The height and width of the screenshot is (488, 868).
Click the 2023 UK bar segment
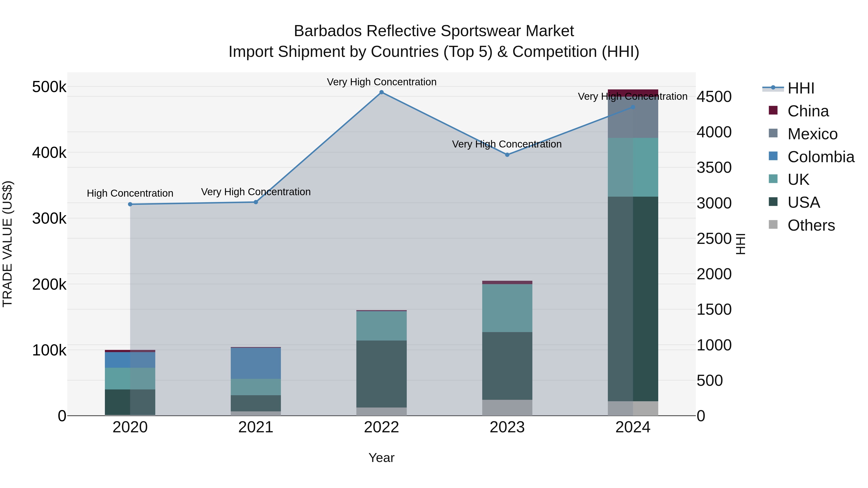(x=507, y=308)
